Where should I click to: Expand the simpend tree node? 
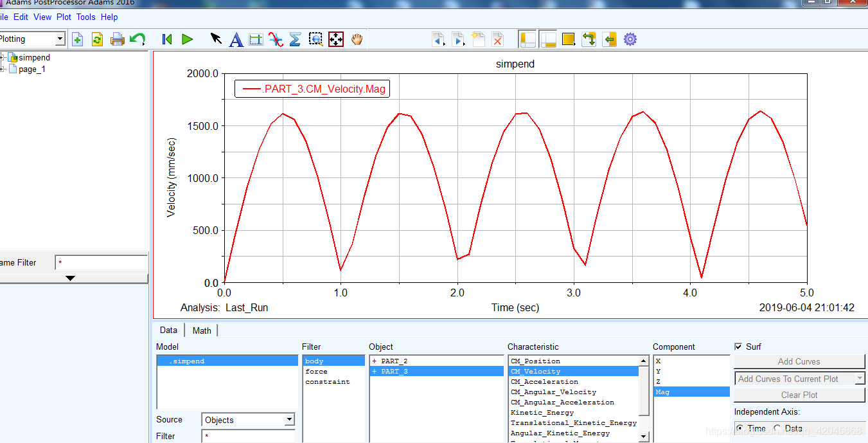pos(3,58)
